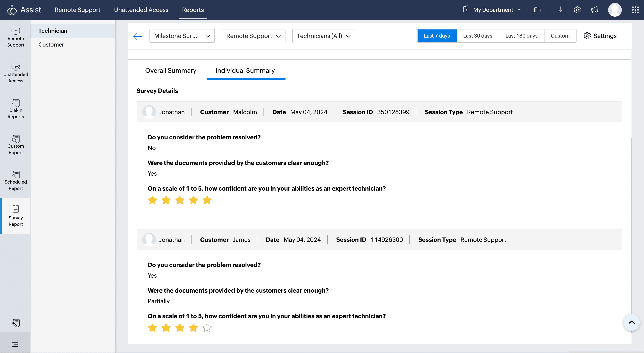644x353 pixels.
Task: Select Last 30 days range
Action: click(477, 36)
